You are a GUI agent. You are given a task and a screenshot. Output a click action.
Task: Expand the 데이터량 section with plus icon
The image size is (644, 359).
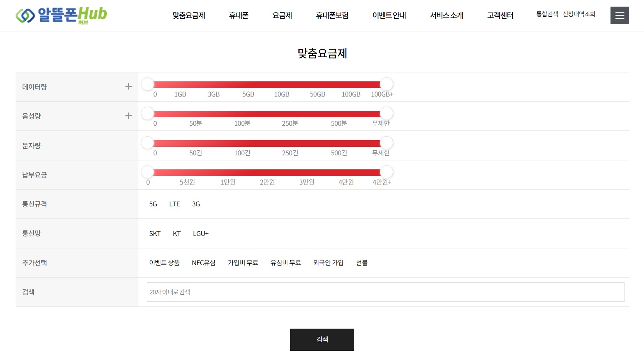pyautogui.click(x=128, y=86)
